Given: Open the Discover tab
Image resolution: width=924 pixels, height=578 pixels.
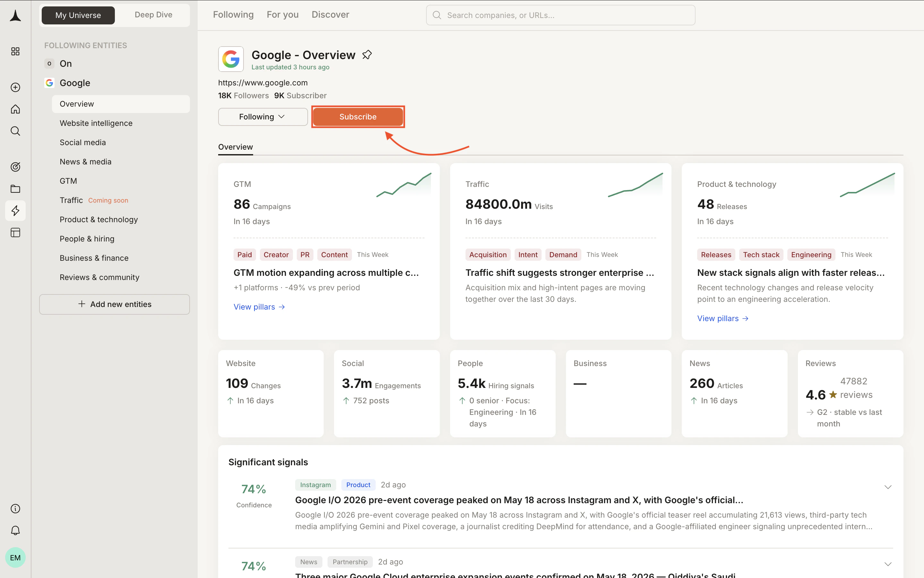Looking at the screenshot, I should (330, 14).
